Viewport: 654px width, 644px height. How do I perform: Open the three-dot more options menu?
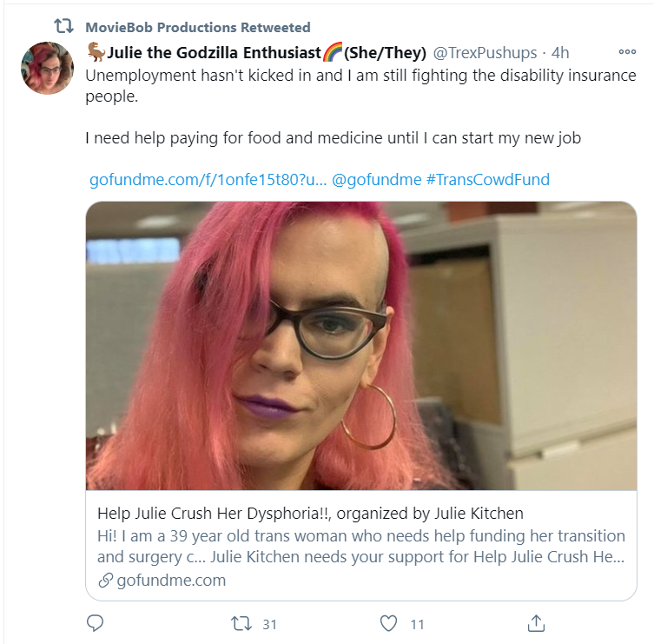click(x=627, y=52)
